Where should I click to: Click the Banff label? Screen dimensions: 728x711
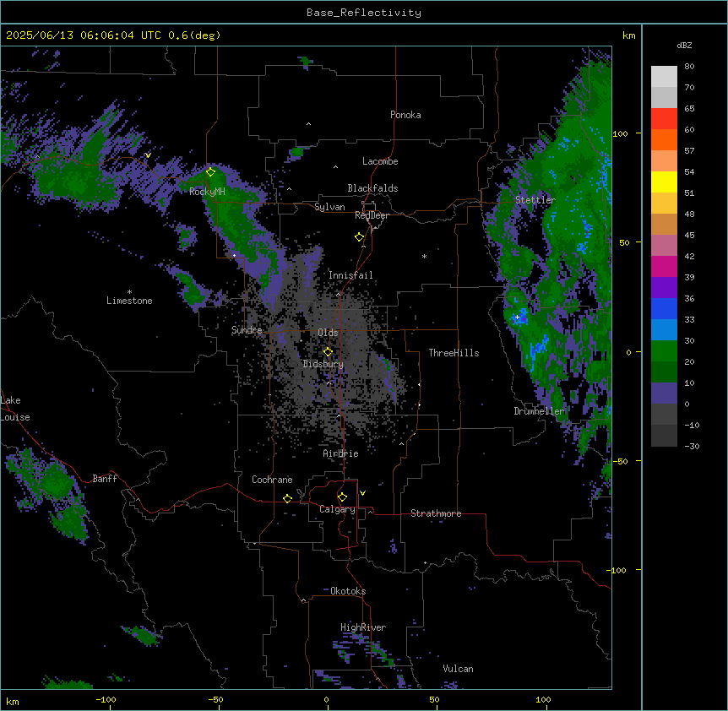click(105, 479)
